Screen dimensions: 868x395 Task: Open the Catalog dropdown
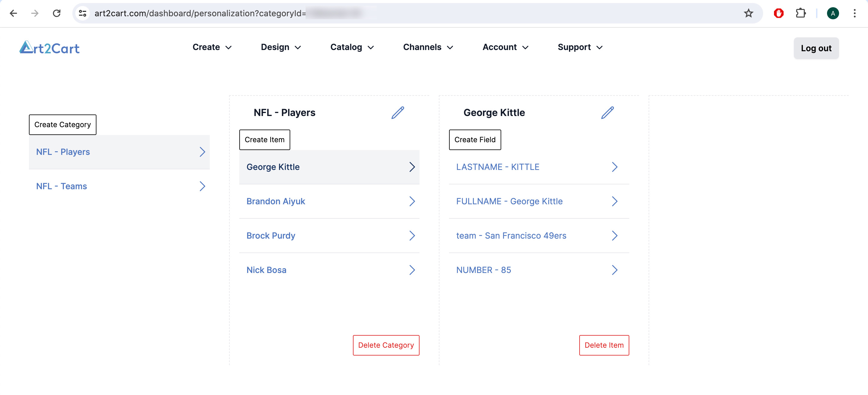(352, 47)
